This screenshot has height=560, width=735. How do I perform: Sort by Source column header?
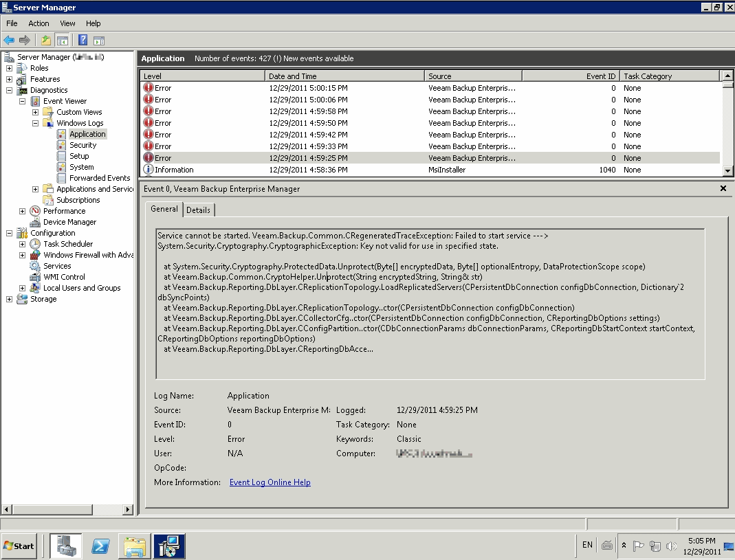(x=473, y=76)
